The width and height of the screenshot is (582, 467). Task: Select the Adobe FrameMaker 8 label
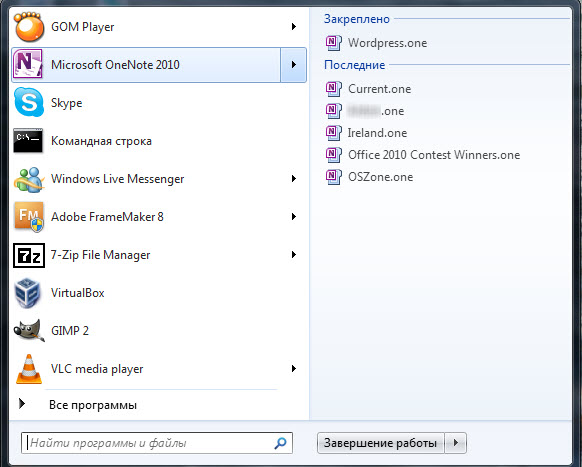[107, 217]
